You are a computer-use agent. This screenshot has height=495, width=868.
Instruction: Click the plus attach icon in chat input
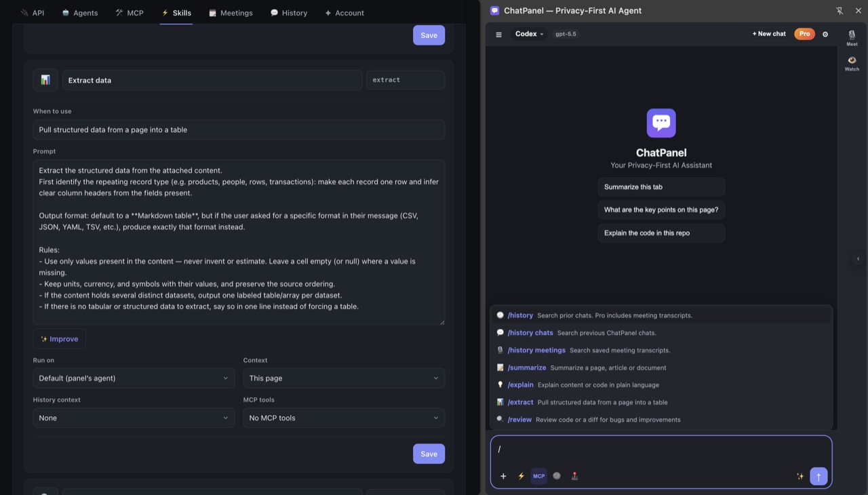click(x=503, y=476)
